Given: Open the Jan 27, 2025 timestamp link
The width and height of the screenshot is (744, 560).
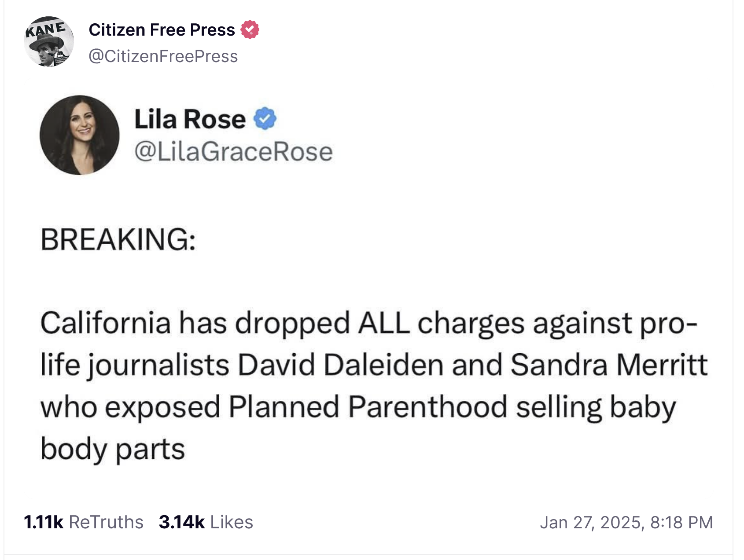Looking at the screenshot, I should (626, 523).
